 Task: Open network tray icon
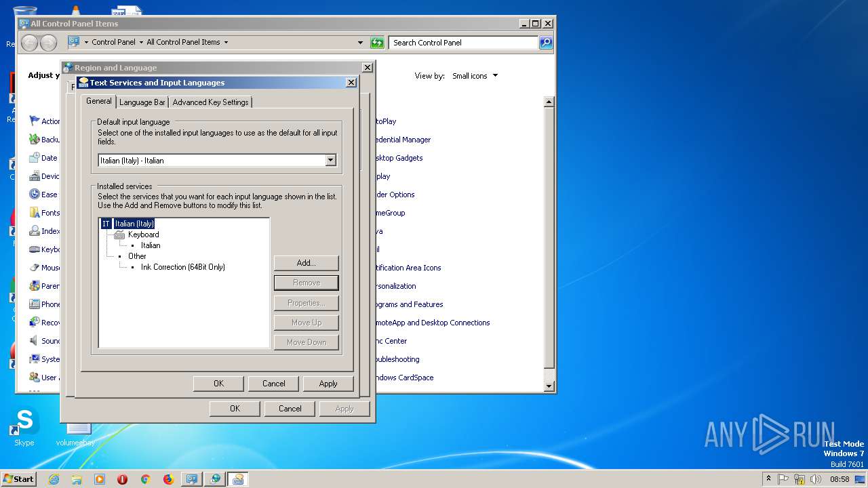click(x=800, y=479)
